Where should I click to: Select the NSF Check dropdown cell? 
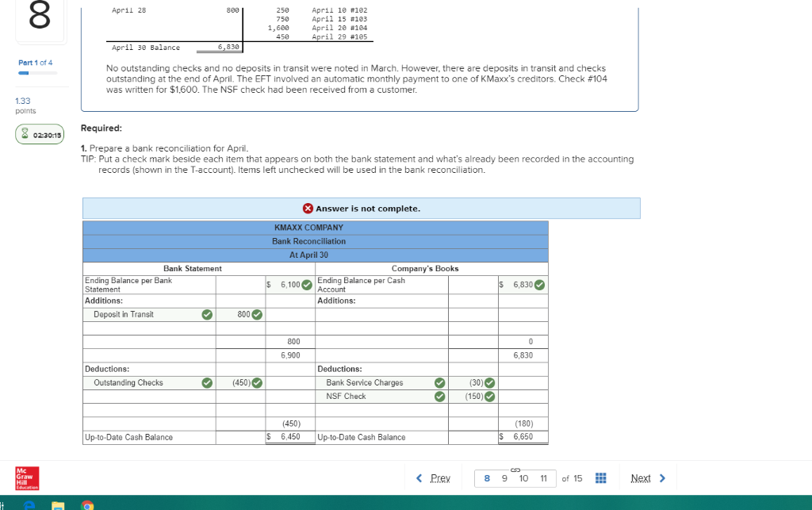click(x=381, y=396)
